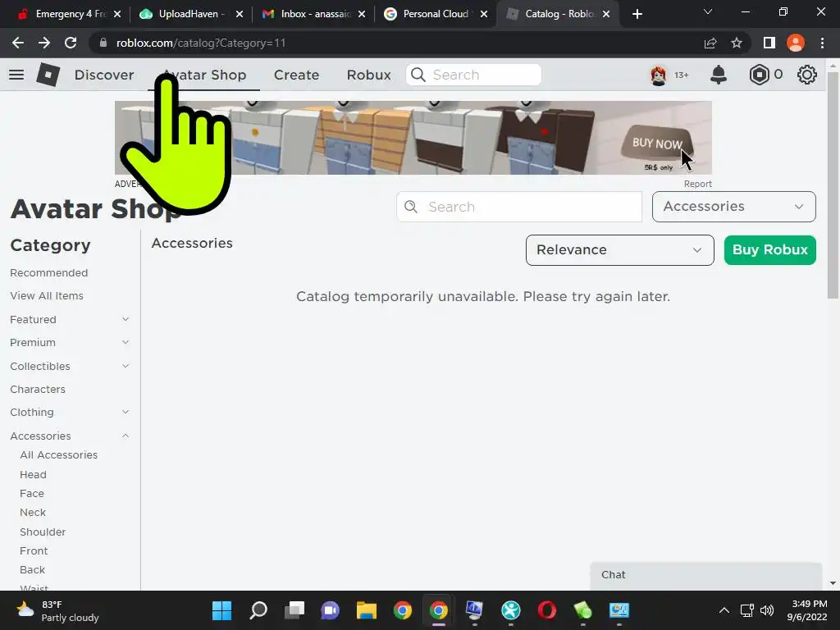Open the Windows Start button

click(221, 610)
